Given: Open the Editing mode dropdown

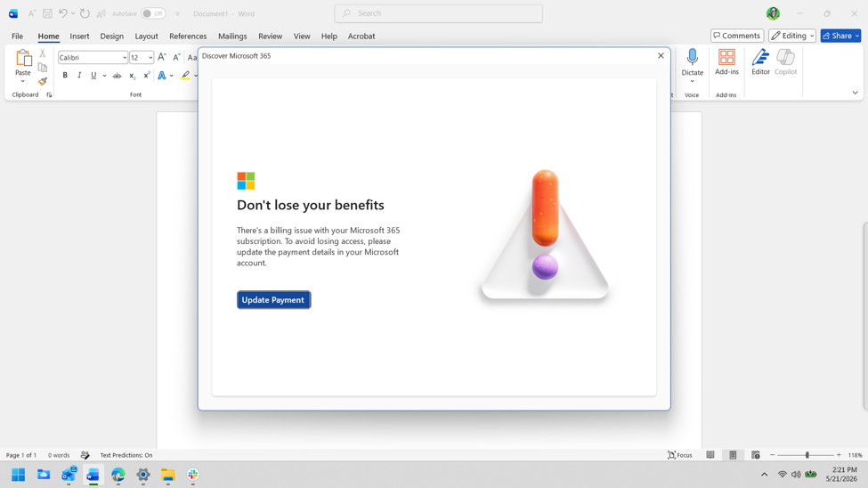Looking at the screenshot, I should [791, 36].
